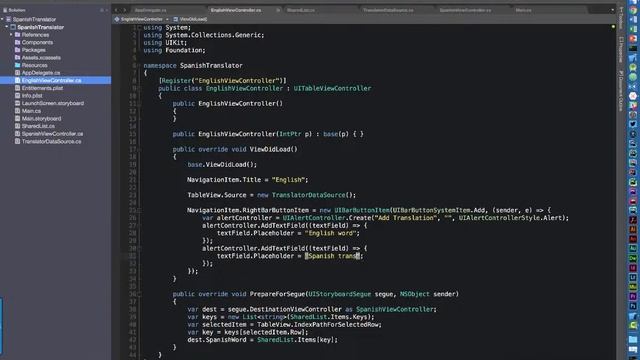The width and height of the screenshot is (640, 360).
Task: Click NavigationItem.Title assignment line
Action: [x=248, y=180]
